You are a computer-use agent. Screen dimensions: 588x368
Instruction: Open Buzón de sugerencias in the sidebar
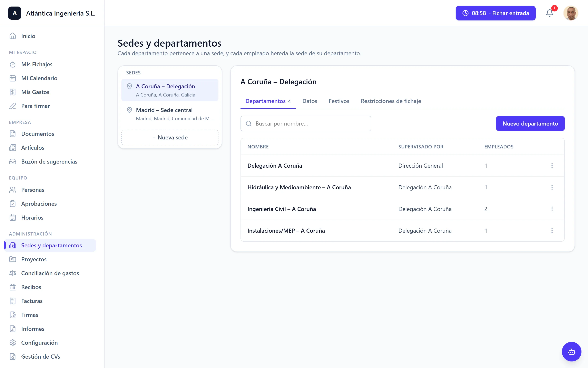[x=50, y=161]
